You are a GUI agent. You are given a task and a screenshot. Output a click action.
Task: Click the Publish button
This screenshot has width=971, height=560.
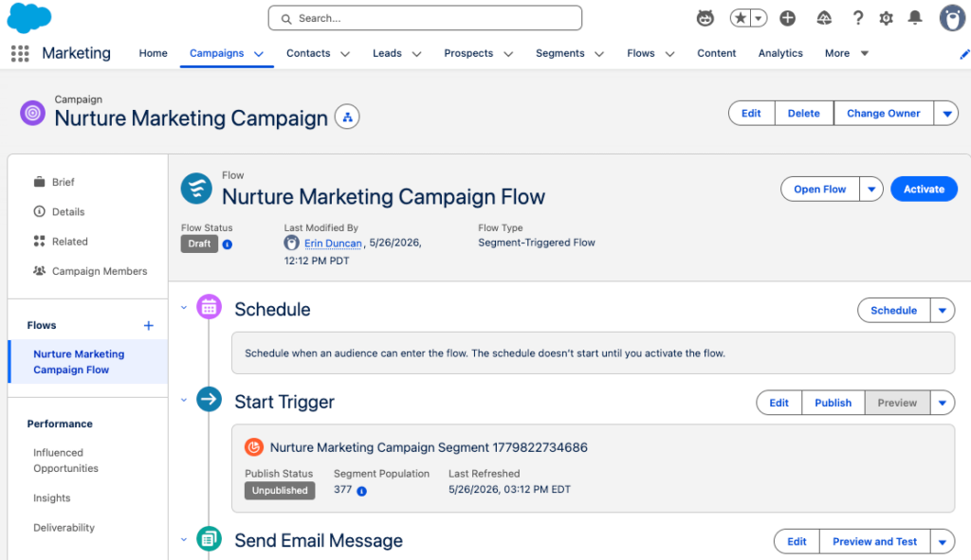click(x=833, y=403)
